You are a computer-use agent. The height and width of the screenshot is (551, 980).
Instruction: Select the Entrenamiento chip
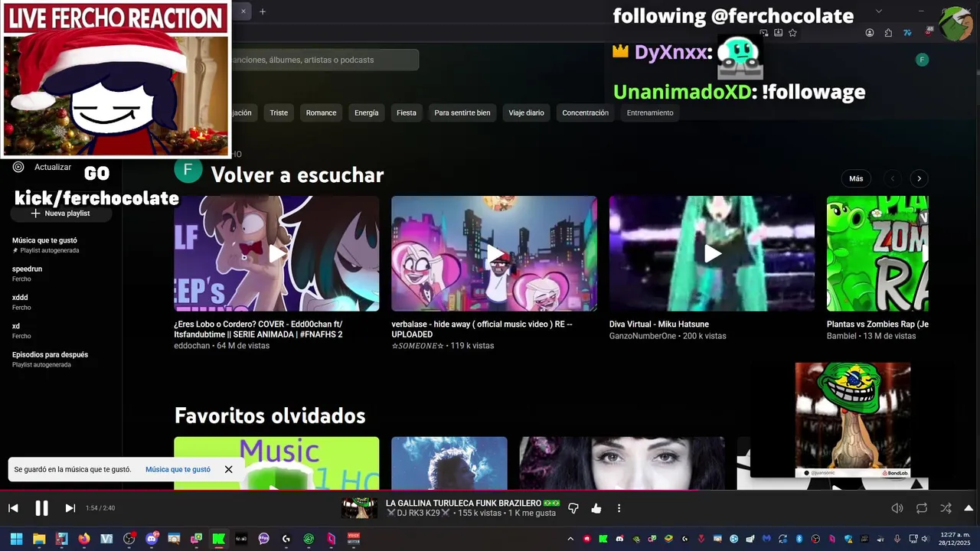pyautogui.click(x=650, y=112)
